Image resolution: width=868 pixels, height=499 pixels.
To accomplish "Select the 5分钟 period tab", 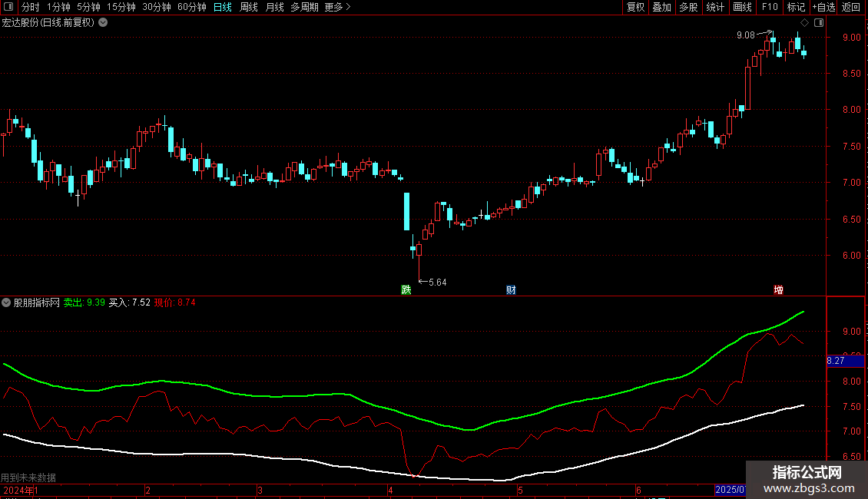I will point(88,7).
